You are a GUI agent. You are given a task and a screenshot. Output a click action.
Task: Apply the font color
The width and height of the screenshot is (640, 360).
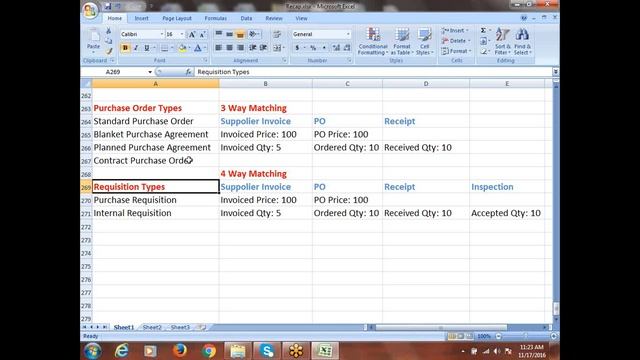tap(198, 48)
